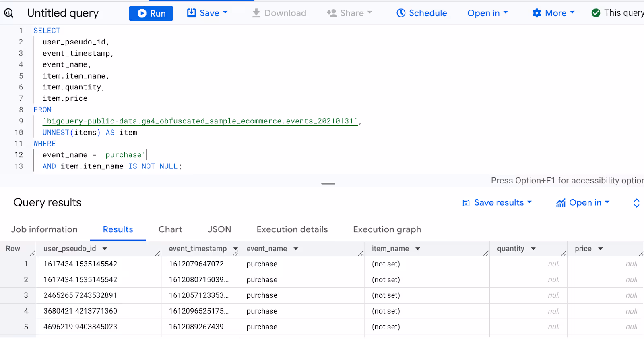Click the chart icon next to results Open in
The width and height of the screenshot is (644, 339).
coord(561,203)
